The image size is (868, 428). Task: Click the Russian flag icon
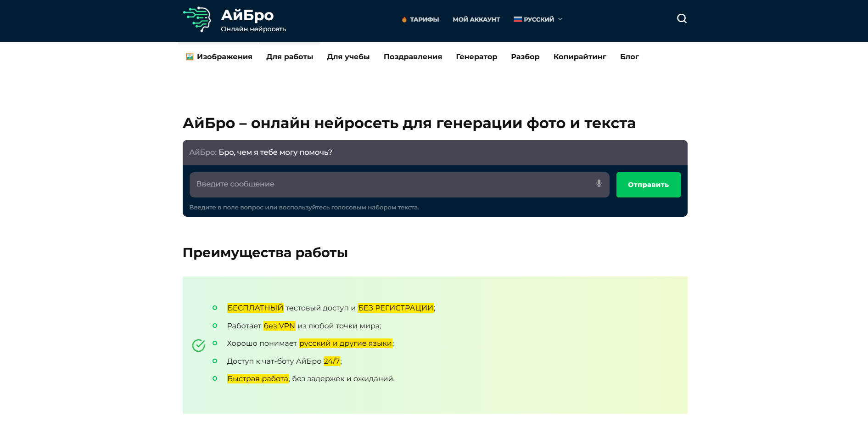click(x=517, y=19)
